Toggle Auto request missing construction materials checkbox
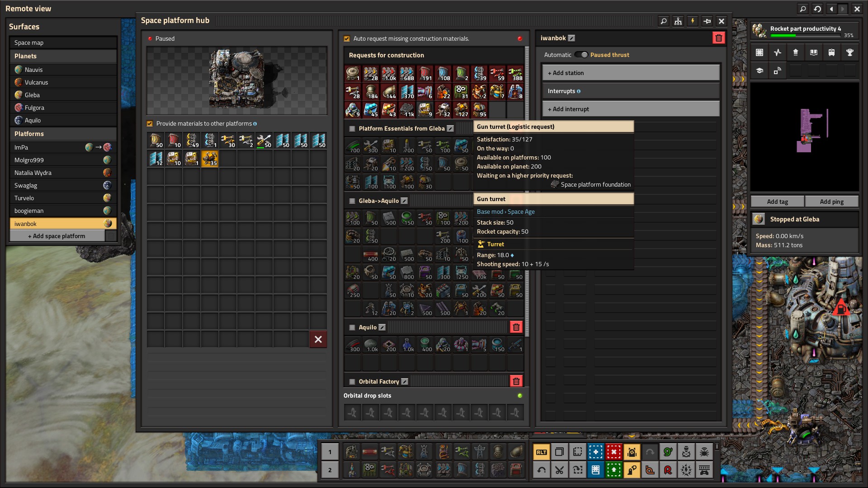This screenshot has width=868, height=488. click(x=347, y=39)
